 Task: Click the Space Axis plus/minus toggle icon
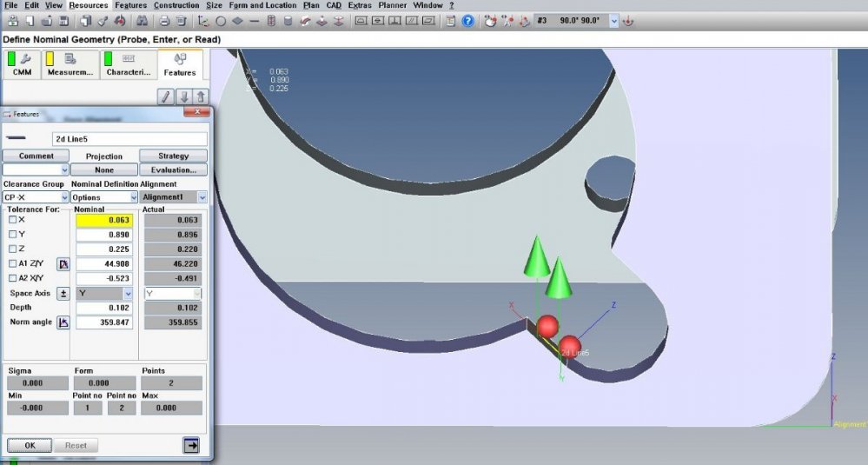pyautogui.click(x=63, y=294)
